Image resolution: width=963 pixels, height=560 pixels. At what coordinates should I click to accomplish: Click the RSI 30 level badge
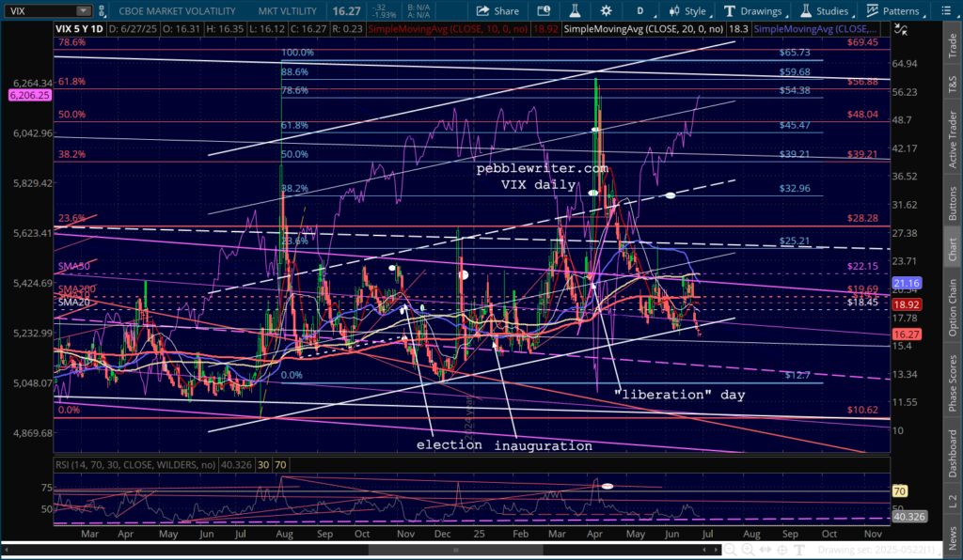point(263,465)
